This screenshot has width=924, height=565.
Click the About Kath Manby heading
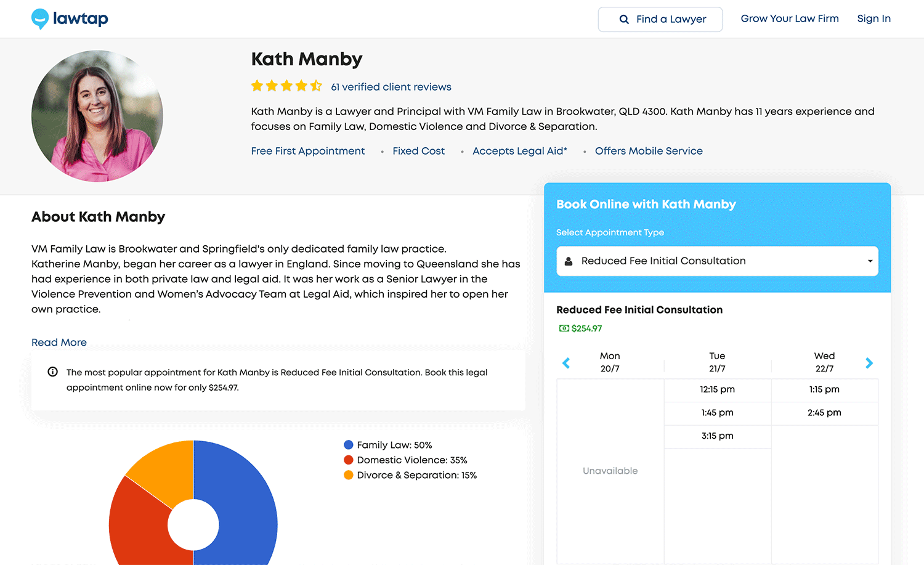point(99,217)
